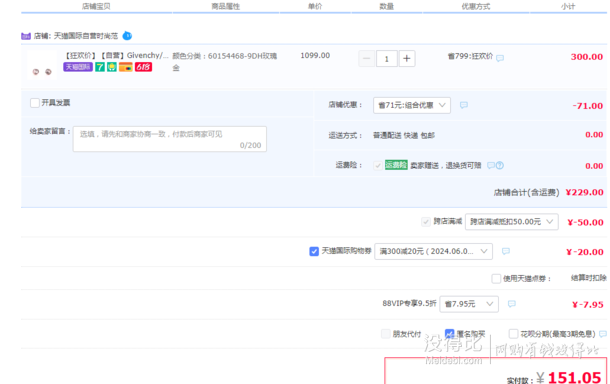Click the 小计 column header
610x384 pixels.
pos(568,6)
